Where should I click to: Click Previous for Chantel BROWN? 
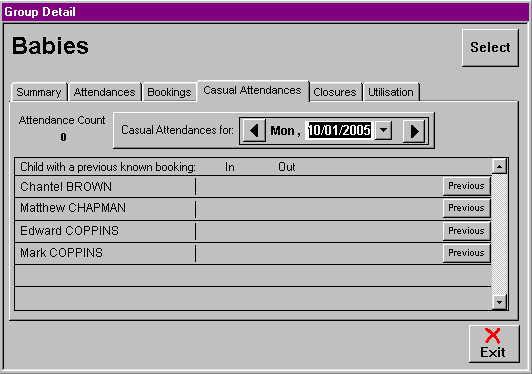(x=467, y=186)
